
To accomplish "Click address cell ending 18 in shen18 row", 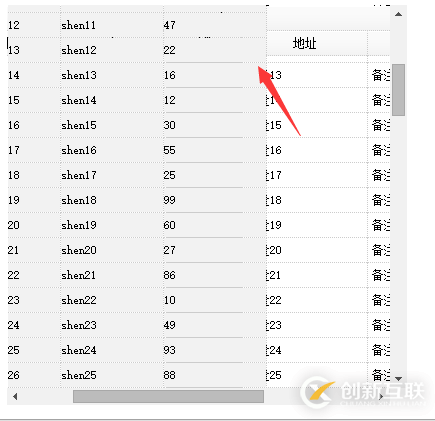I will coord(317,200).
